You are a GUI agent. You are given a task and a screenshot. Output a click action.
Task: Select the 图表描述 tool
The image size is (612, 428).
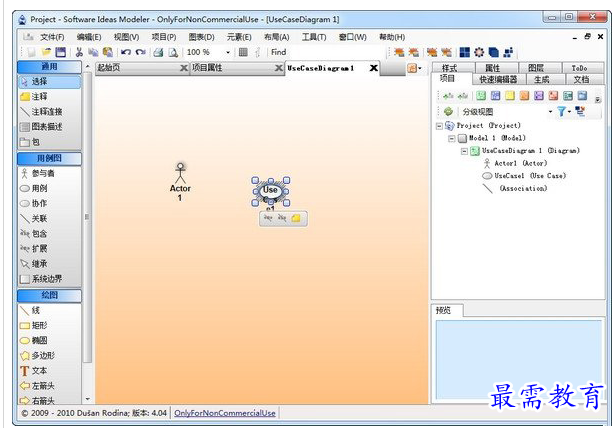point(50,127)
